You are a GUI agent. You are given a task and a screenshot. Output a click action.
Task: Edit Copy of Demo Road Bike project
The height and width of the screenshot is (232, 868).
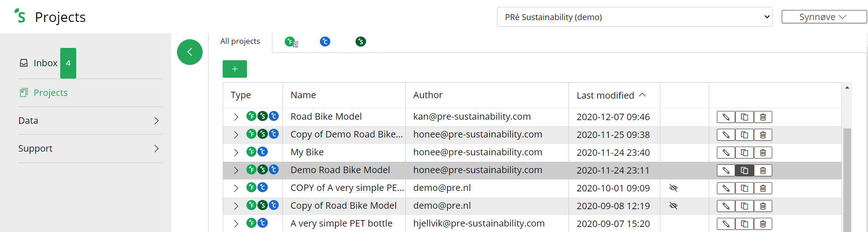(726, 135)
